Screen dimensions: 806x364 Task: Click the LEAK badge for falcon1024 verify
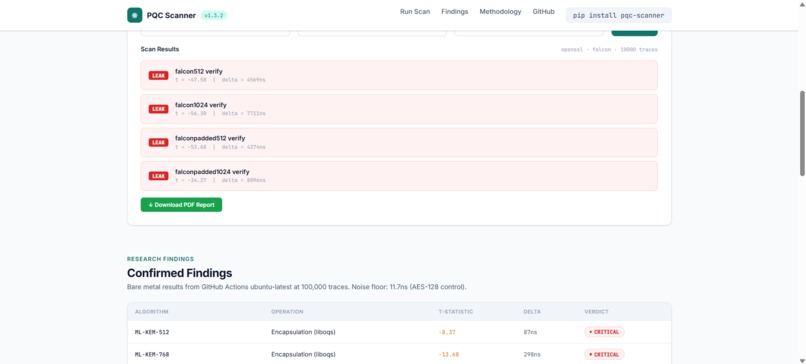[158, 109]
